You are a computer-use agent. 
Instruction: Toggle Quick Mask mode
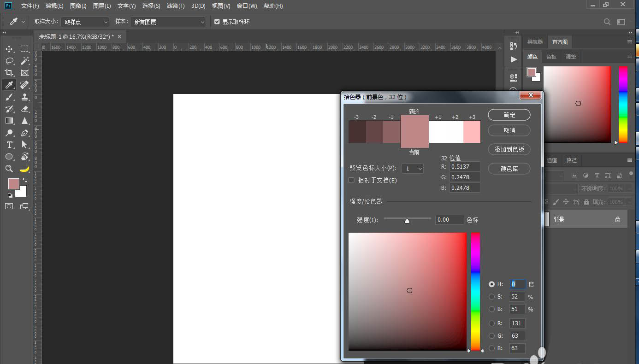[x=9, y=206]
